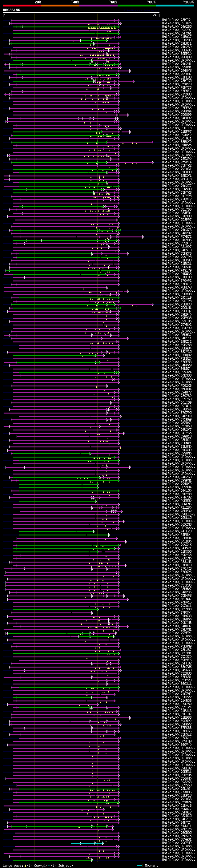Open hit UniRef100_C5NKF6
The width and height of the screenshot is (197, 868).
tap(177, 253)
